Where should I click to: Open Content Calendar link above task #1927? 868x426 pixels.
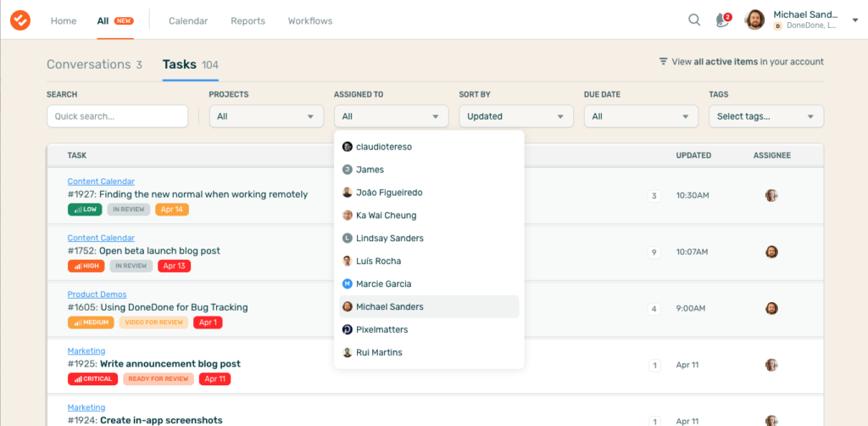[x=101, y=181]
